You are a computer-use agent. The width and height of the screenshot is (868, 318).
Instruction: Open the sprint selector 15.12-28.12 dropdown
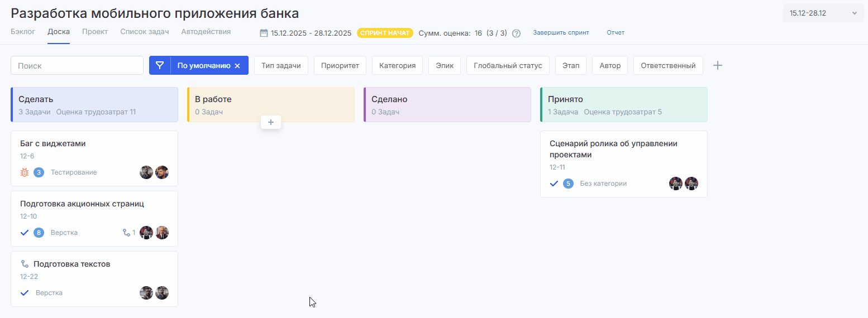coord(823,13)
